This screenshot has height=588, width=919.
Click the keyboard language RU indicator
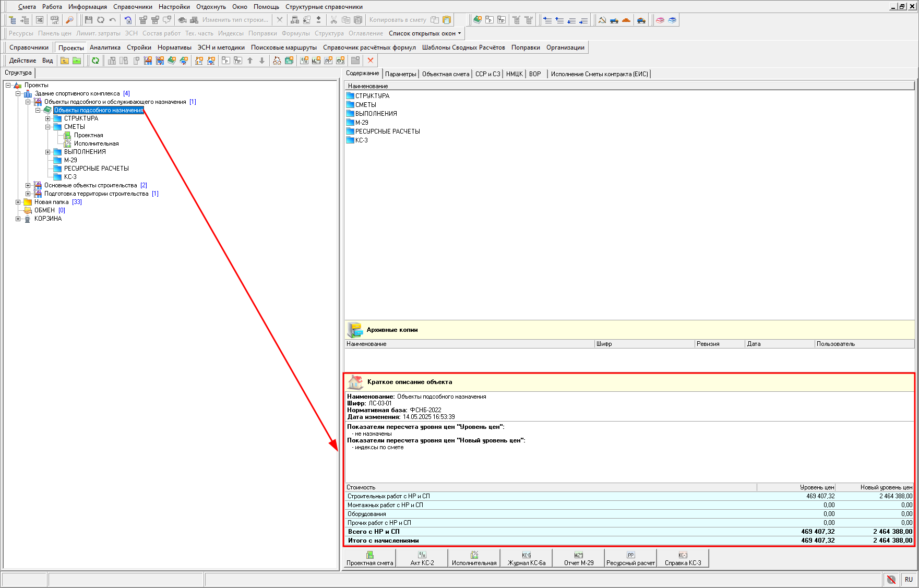[x=909, y=580]
